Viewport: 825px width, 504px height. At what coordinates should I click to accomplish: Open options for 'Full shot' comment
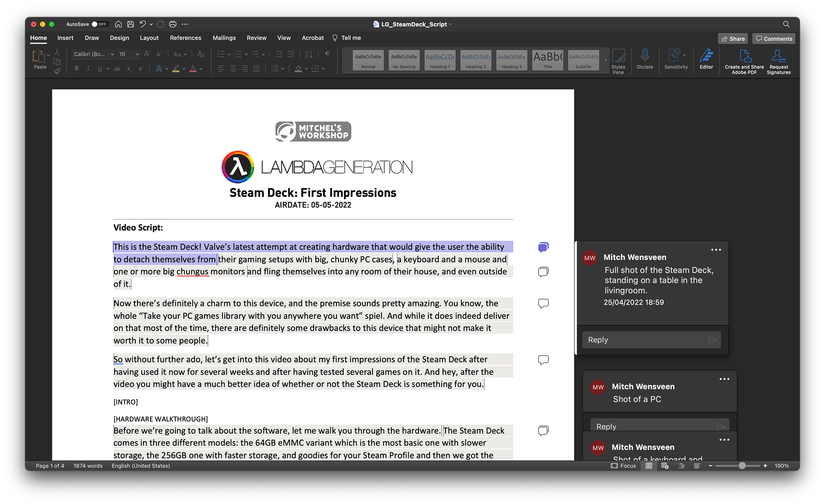click(x=716, y=250)
